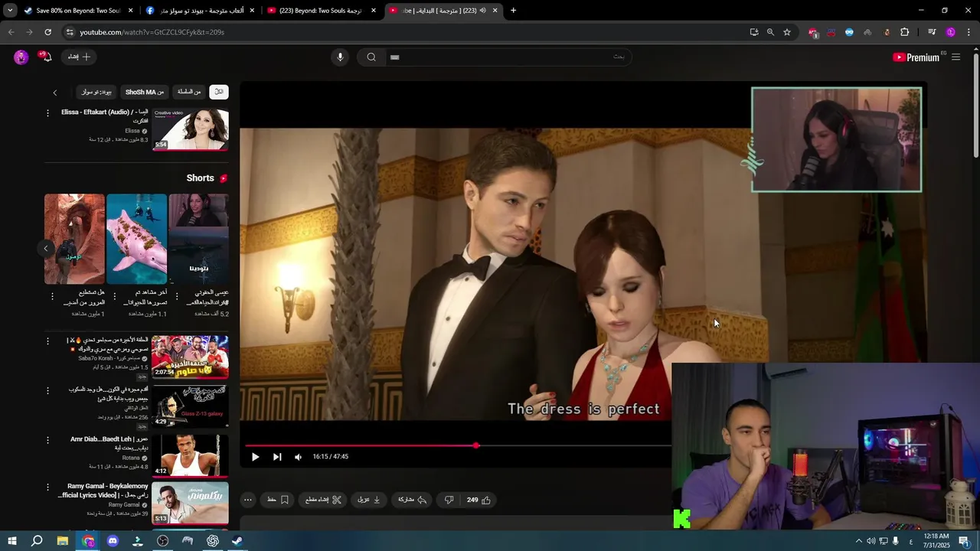The height and width of the screenshot is (551, 980).
Task: Reload the page
Action: pos(47,32)
